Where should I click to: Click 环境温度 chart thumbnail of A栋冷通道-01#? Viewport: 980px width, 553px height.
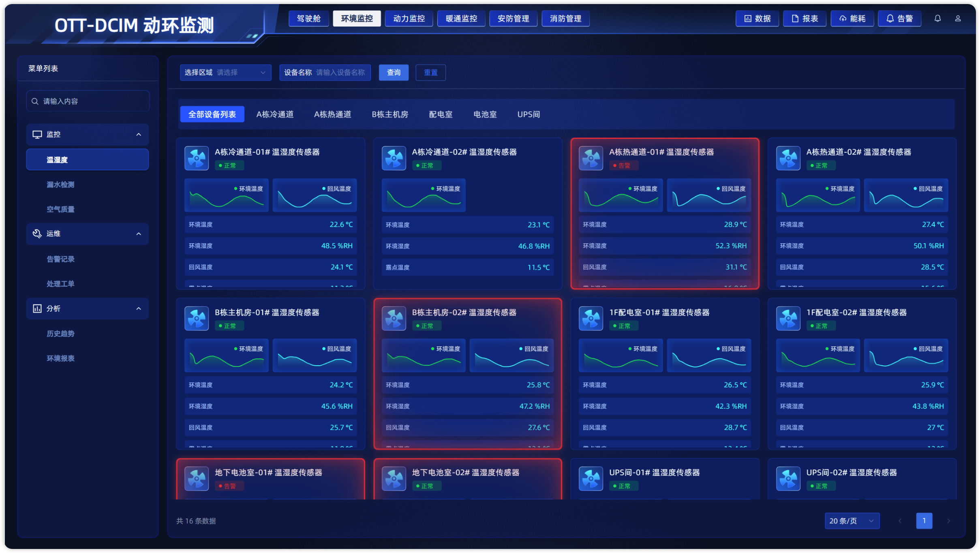(227, 195)
